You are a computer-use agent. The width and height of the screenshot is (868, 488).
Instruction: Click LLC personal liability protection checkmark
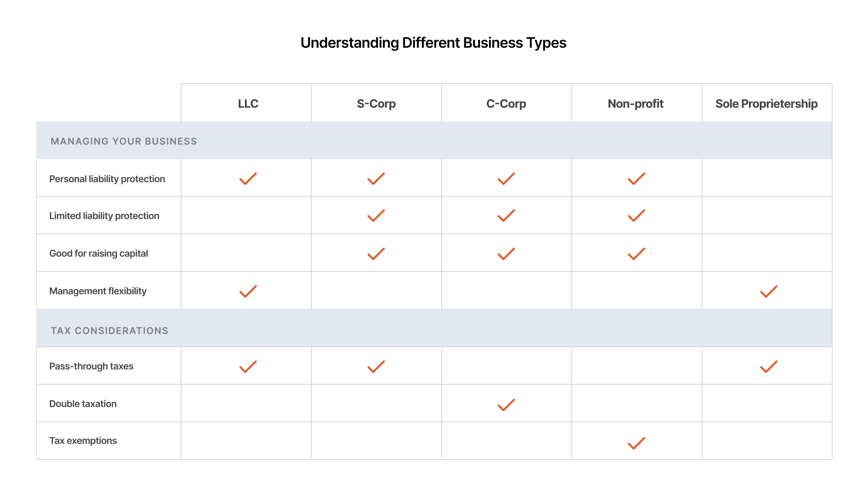(x=248, y=179)
